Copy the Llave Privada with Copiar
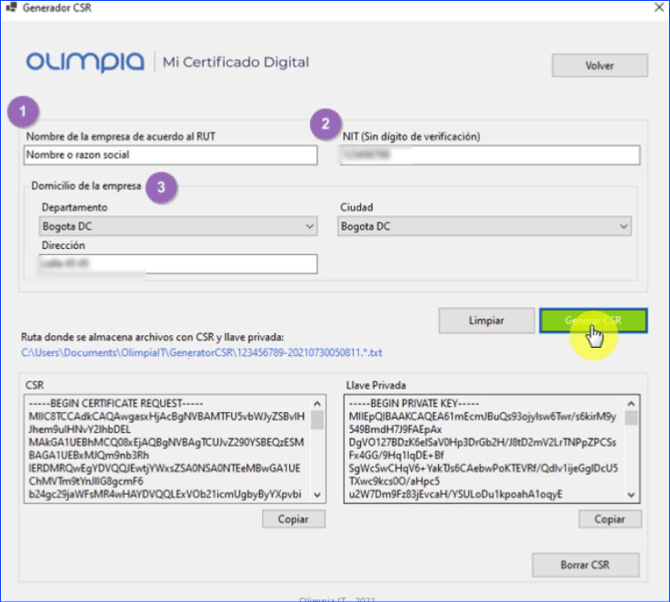The height and width of the screenshot is (602, 670). pos(609,519)
